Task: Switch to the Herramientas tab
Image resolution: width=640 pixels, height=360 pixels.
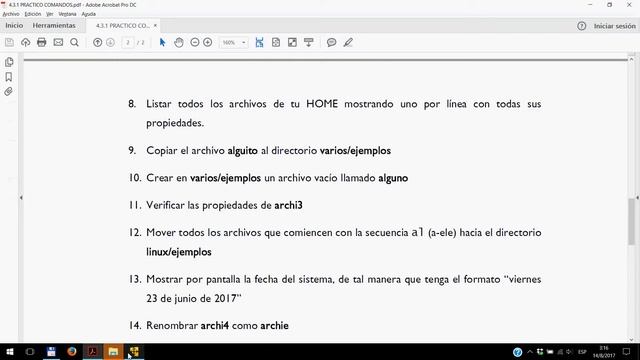Action: [54, 25]
